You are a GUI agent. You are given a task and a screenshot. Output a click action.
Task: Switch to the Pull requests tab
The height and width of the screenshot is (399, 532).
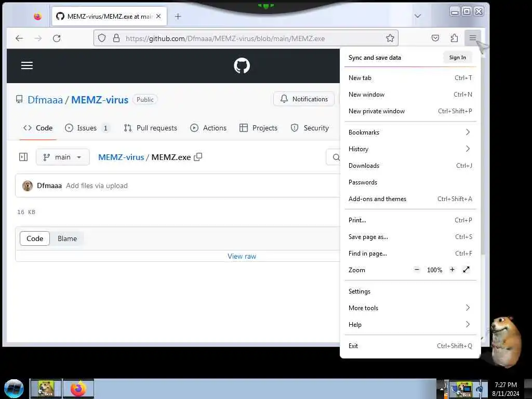pos(151,128)
